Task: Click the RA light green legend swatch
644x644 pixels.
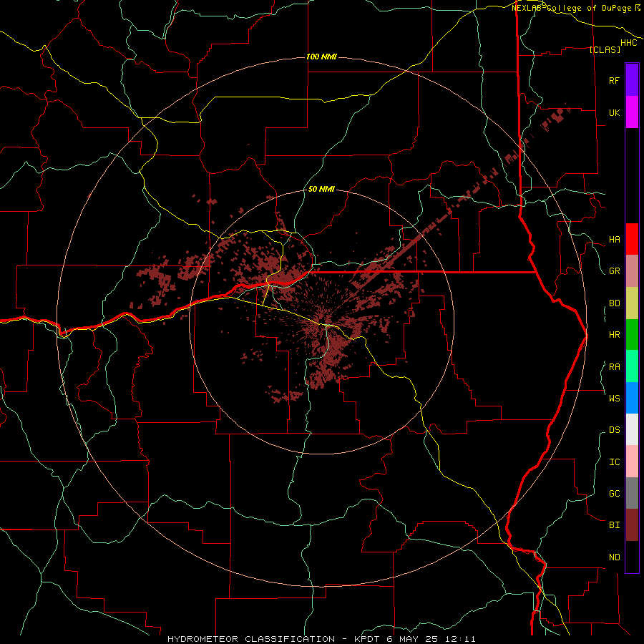Action: pos(632,366)
